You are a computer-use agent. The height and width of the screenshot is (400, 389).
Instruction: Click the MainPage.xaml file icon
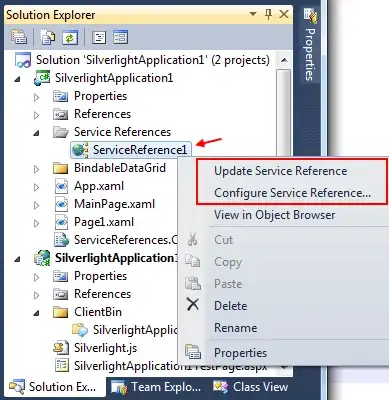pos(61,204)
